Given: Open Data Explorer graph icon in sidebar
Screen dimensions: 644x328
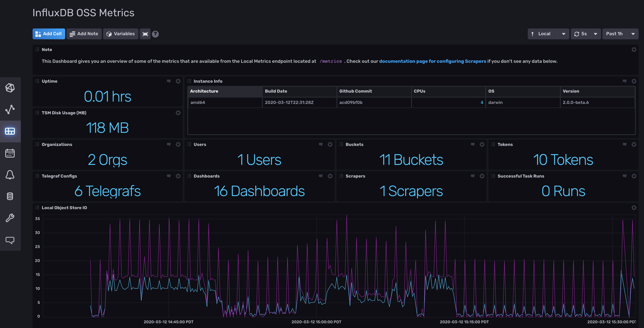Looking at the screenshot, I should click(x=10, y=109).
